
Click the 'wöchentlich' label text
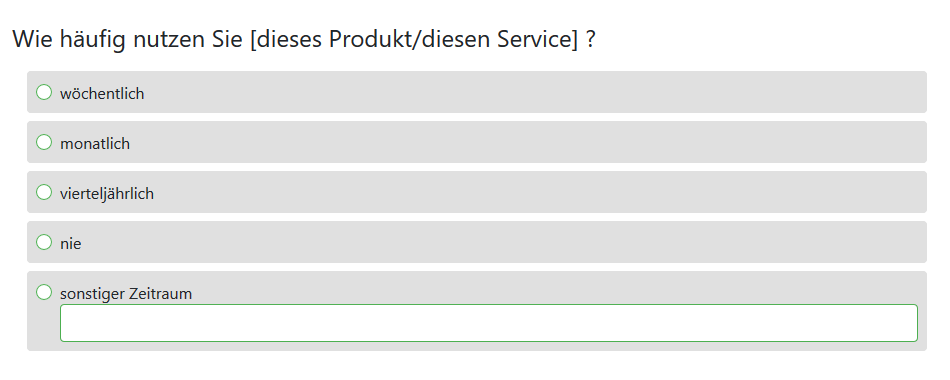tap(102, 93)
